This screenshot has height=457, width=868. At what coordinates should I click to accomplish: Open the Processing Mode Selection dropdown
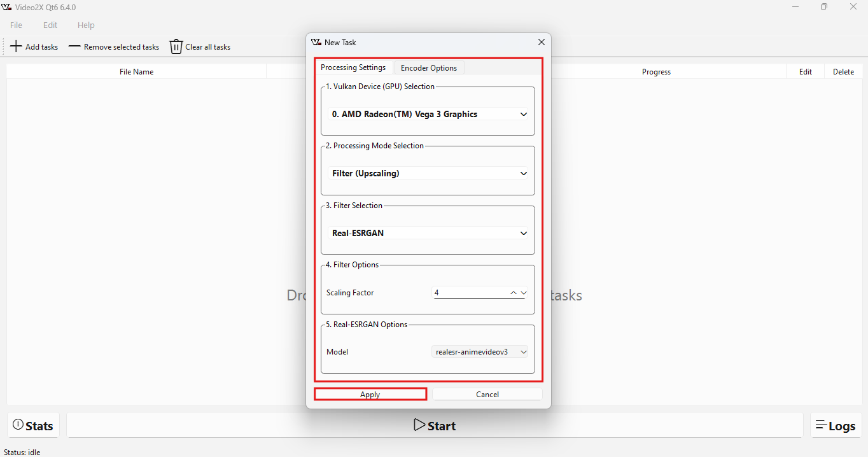(x=429, y=173)
